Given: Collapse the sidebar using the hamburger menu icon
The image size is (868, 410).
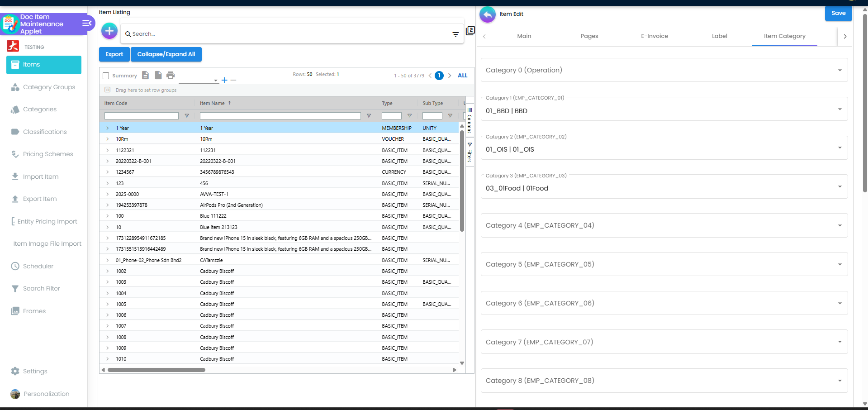Looking at the screenshot, I should [x=86, y=24].
